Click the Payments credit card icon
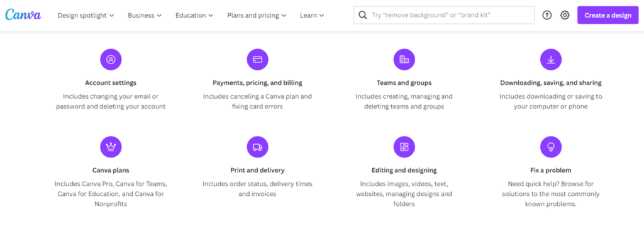 point(257,60)
